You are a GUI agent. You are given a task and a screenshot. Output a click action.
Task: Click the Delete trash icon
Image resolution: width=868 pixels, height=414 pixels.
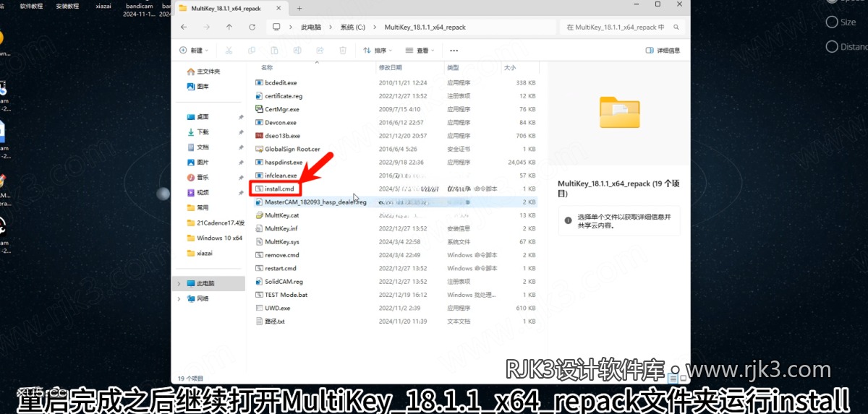click(x=344, y=51)
